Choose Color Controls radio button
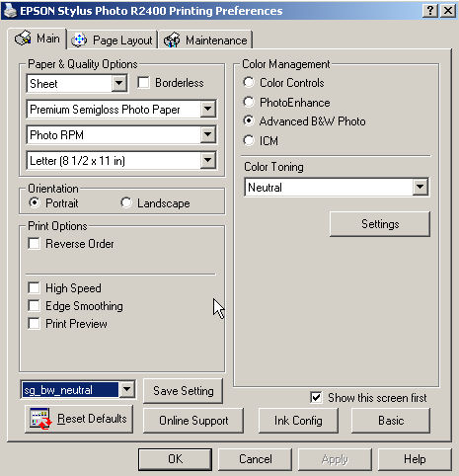 tap(249, 82)
